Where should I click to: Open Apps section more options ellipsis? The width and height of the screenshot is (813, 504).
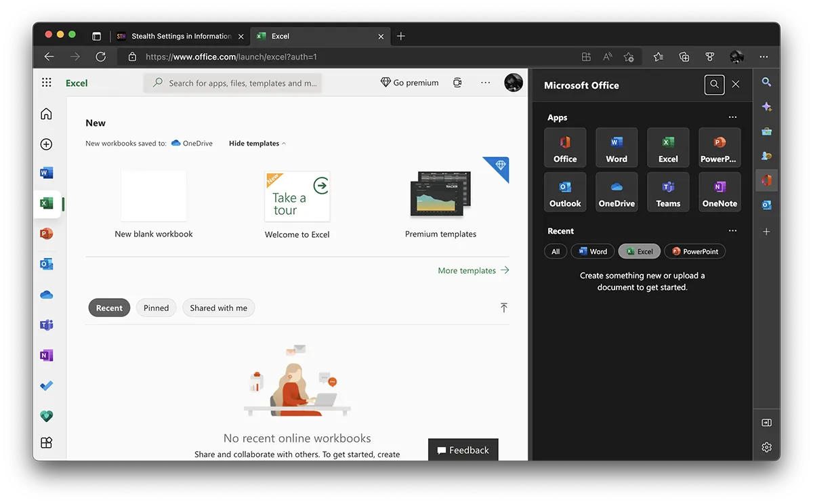732,117
